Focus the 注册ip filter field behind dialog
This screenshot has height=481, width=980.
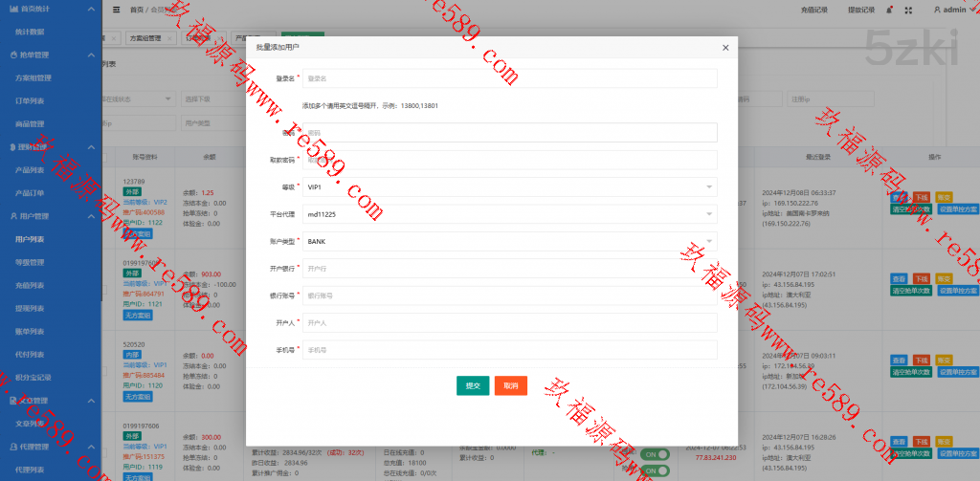(x=830, y=98)
